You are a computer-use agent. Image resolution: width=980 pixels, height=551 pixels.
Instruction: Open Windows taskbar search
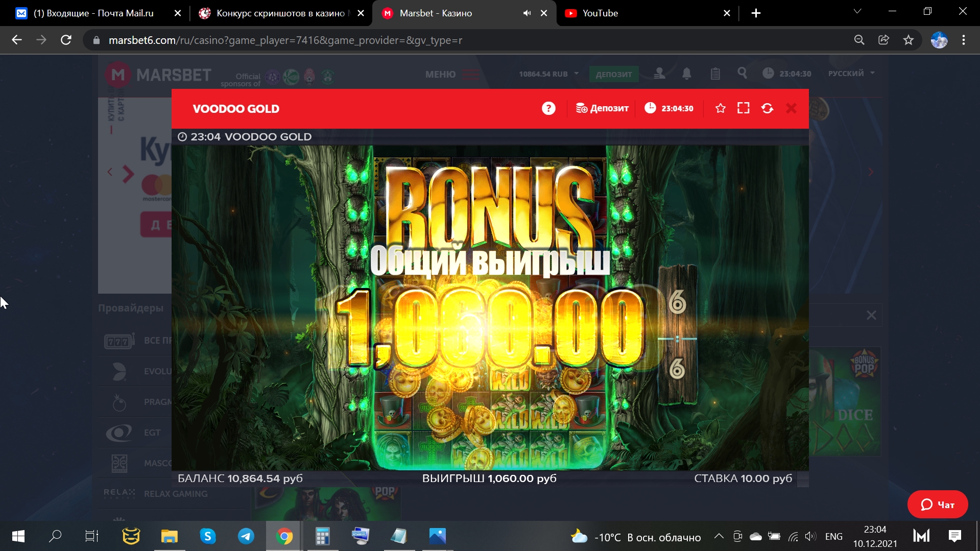(x=55, y=536)
